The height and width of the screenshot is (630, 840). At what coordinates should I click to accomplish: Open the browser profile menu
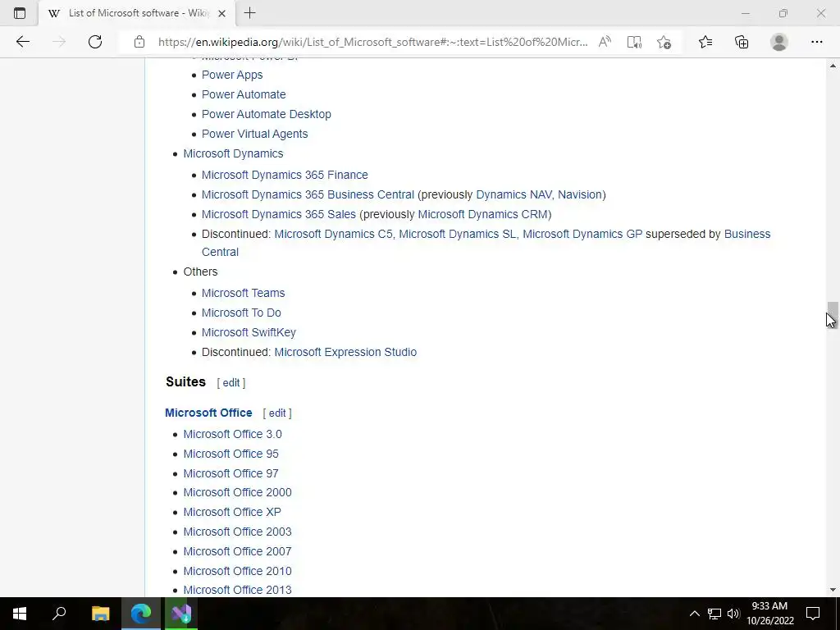pos(779,42)
